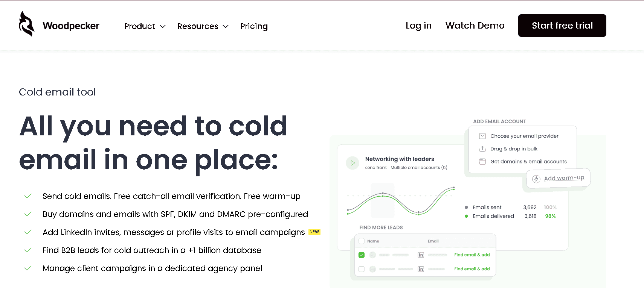Viewport: 644px width, 288px height.
Task: Click the Woodpecker bird logo icon
Action: coord(26,24)
